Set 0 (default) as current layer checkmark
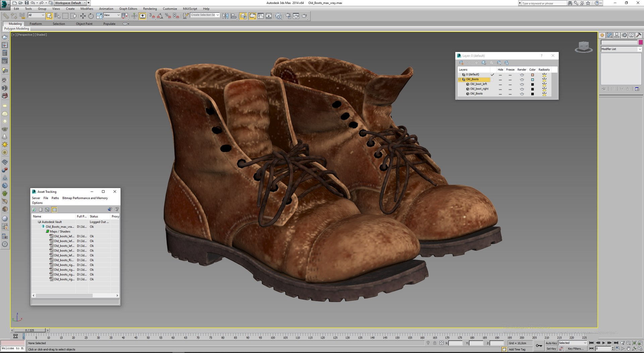 [x=492, y=74]
